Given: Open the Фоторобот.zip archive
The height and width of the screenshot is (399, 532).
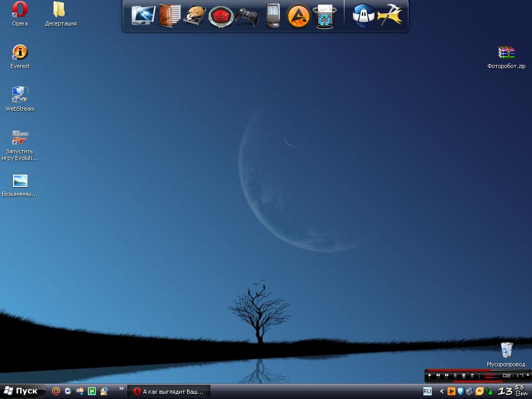Looking at the screenshot, I should (506, 53).
